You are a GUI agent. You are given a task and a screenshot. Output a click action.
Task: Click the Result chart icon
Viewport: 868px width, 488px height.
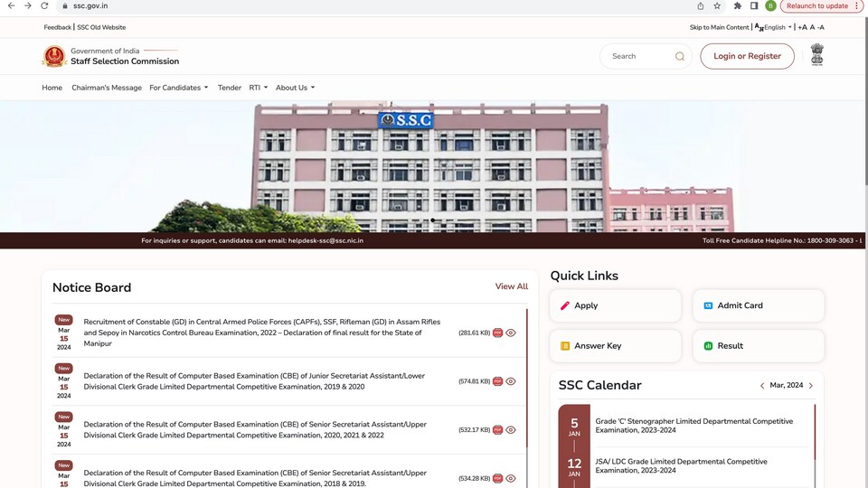[708, 346]
